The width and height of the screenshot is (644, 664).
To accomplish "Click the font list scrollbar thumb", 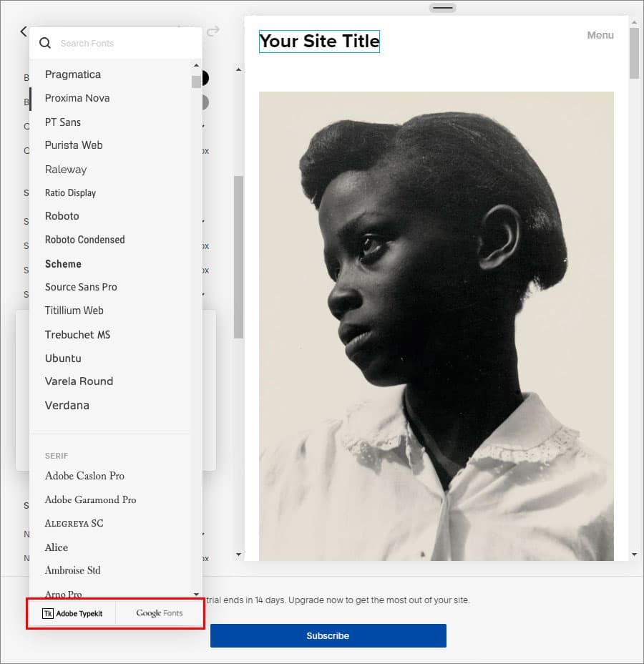I will pos(196,82).
